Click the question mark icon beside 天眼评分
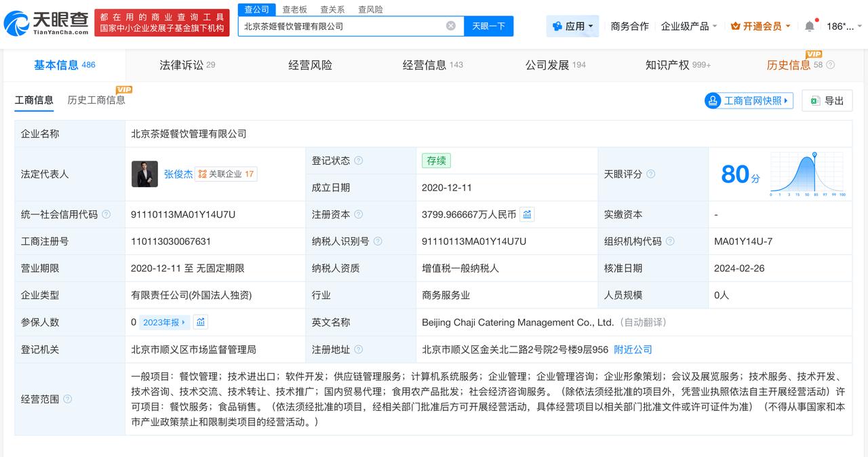868x457 pixels. coord(650,174)
